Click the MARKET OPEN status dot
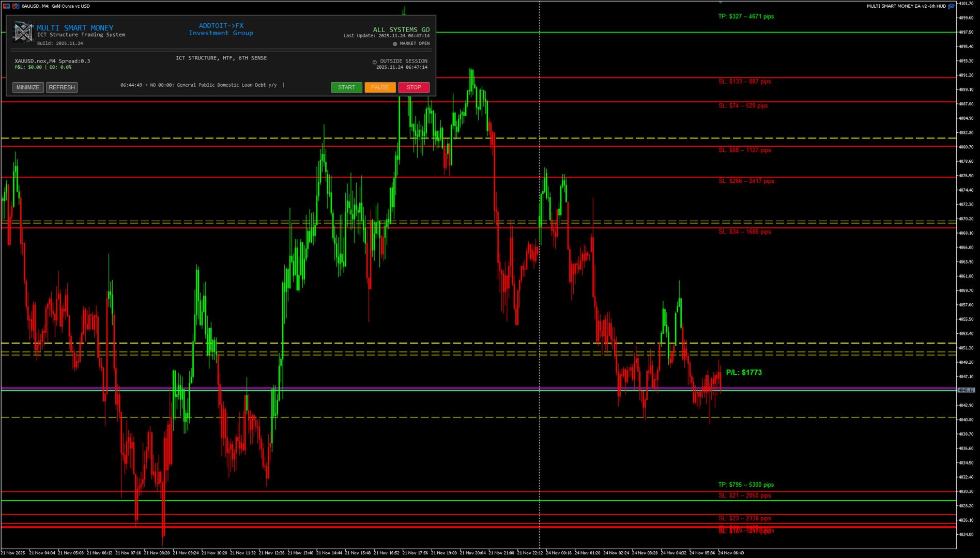The height and width of the screenshot is (558, 980). point(395,44)
